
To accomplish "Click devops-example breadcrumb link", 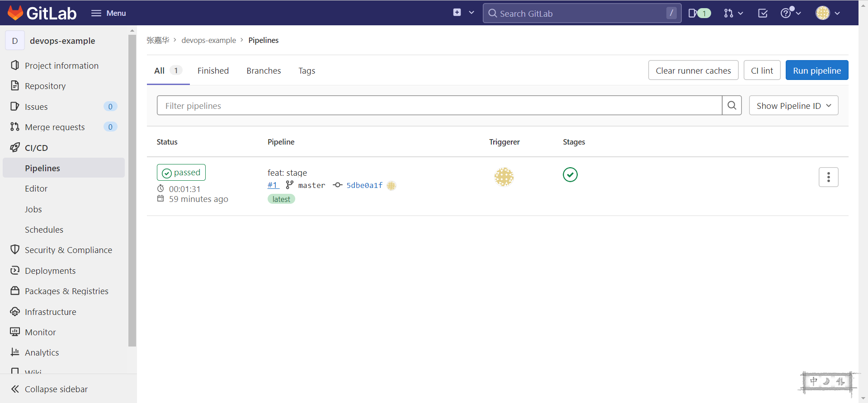I will point(209,40).
